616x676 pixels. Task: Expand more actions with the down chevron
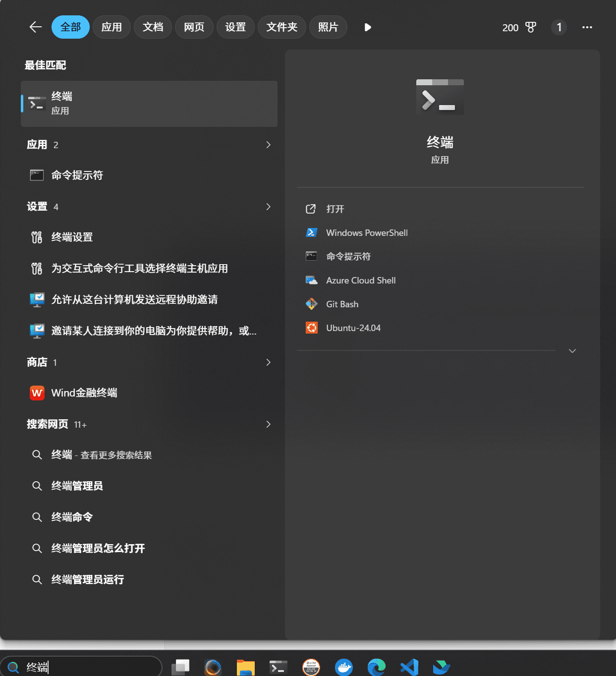tap(572, 351)
